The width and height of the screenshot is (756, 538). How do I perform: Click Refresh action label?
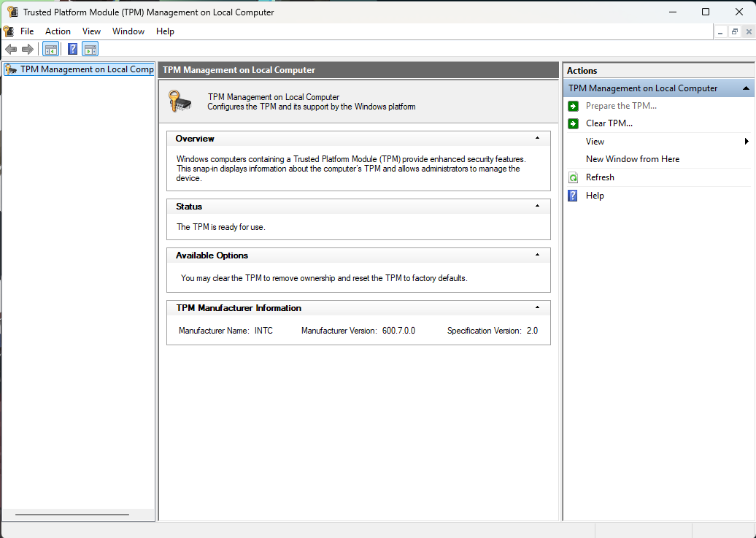click(600, 177)
